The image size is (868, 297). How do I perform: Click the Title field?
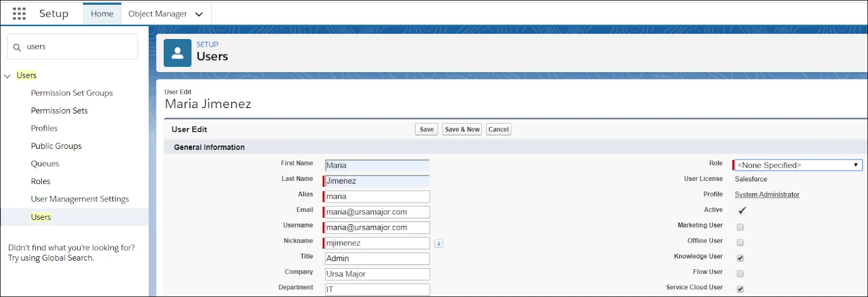coord(378,258)
